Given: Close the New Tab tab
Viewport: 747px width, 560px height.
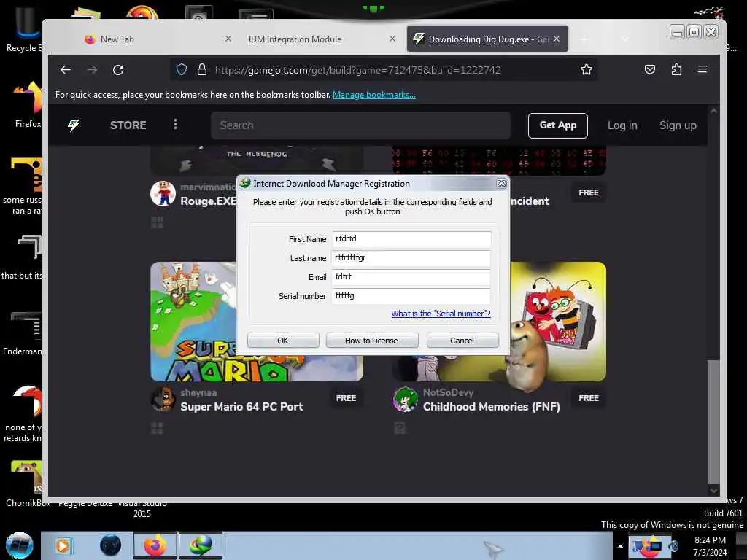Looking at the screenshot, I should pyautogui.click(x=228, y=39).
